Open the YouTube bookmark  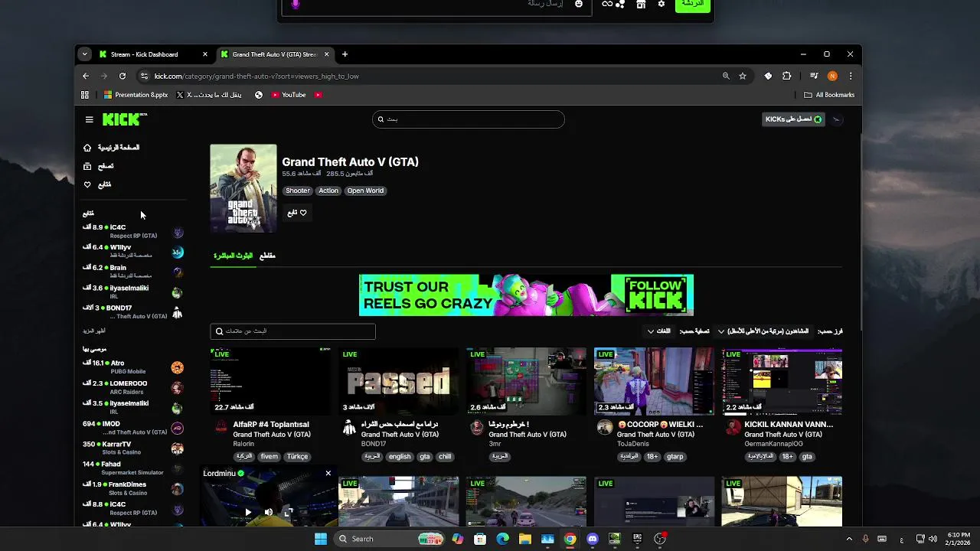click(289, 95)
